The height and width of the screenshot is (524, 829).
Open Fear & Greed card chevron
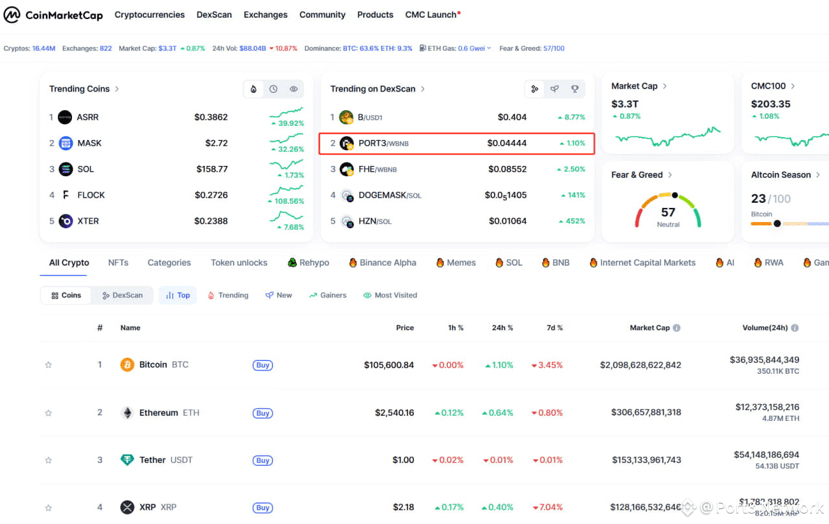[670, 175]
